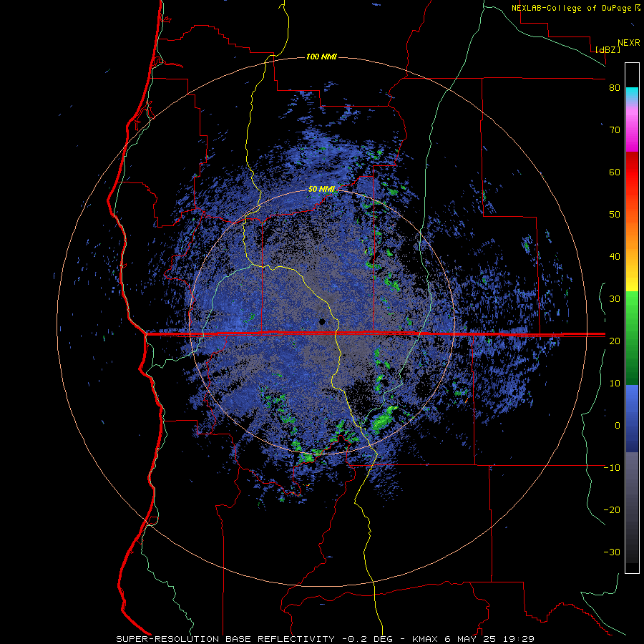Click the SUPER-RESOLUTION BASE REFLECTIVITY caption
Viewport: 644px width, 644px height.
225,639
